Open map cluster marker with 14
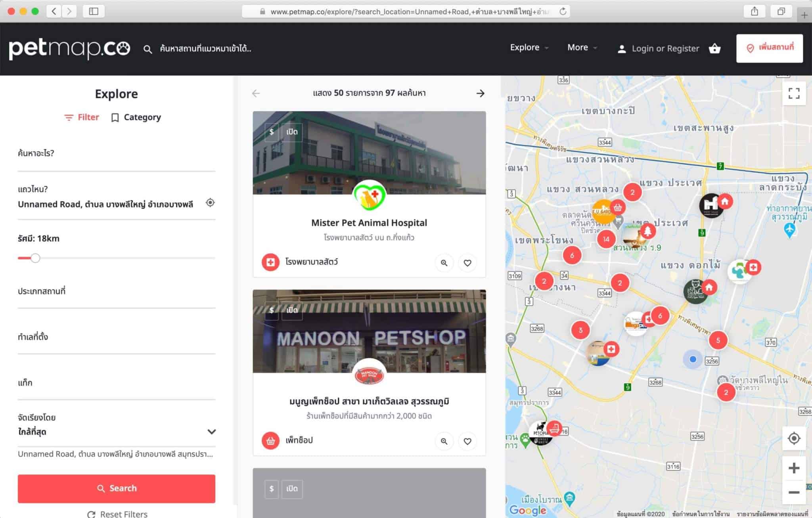Viewport: 812px width, 518px height. (x=606, y=239)
